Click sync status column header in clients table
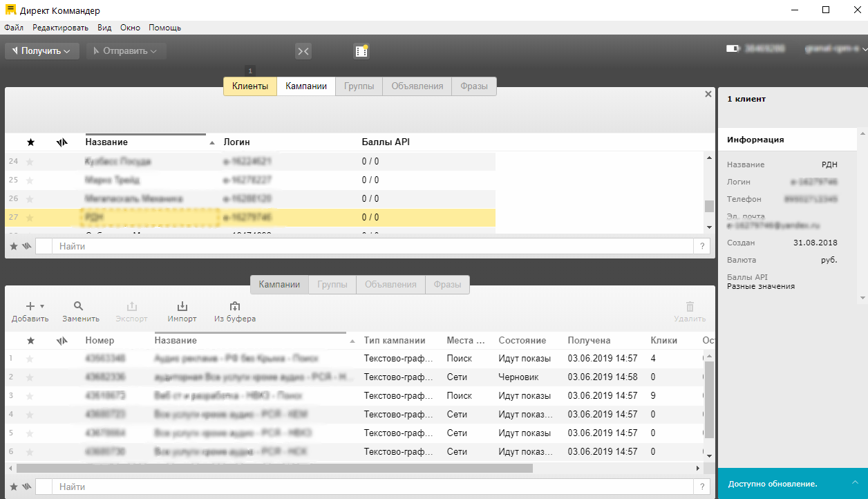The height and width of the screenshot is (499, 868). click(62, 142)
